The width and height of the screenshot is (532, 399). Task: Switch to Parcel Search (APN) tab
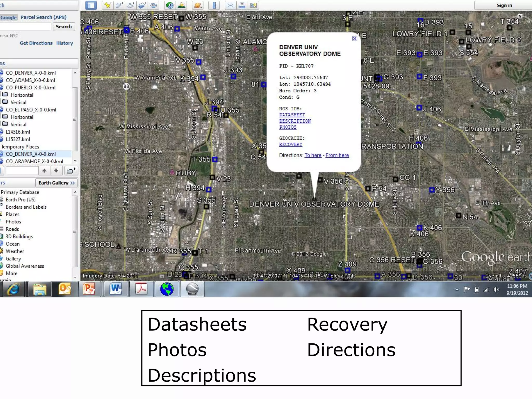coord(43,17)
